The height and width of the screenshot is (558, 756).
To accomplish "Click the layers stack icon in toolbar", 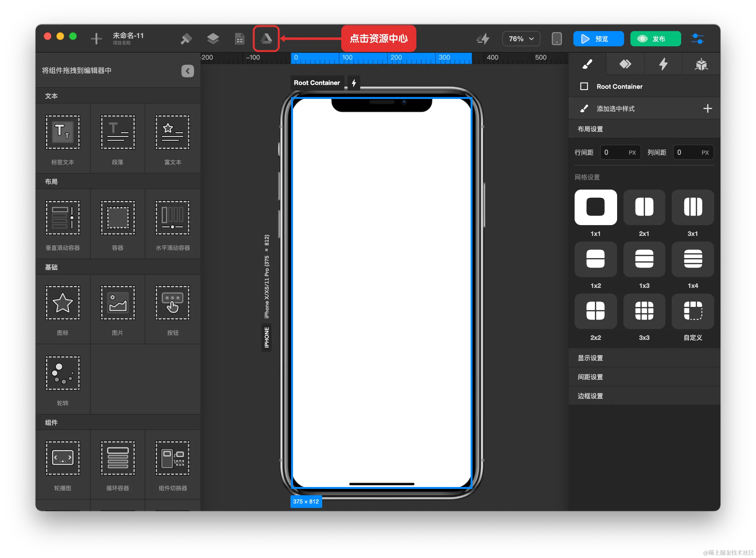I will [x=213, y=38].
